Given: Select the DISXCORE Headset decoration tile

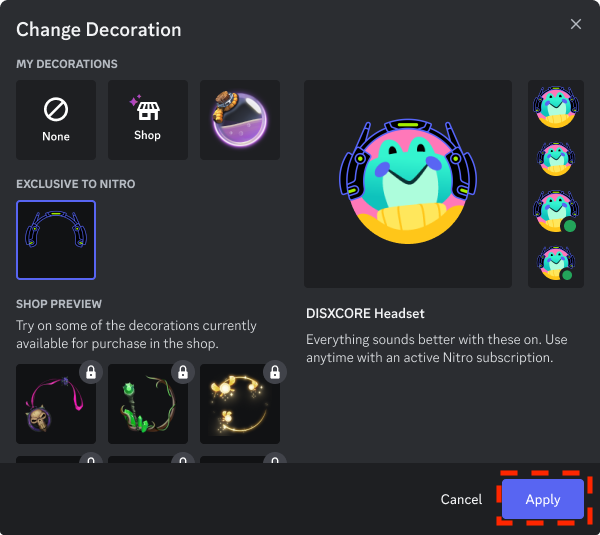Looking at the screenshot, I should pos(56,240).
